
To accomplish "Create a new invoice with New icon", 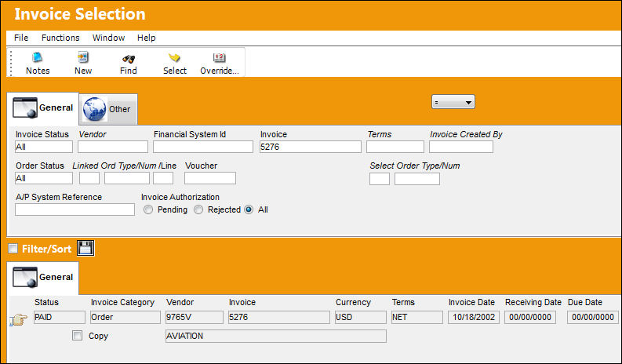I will tap(83, 57).
